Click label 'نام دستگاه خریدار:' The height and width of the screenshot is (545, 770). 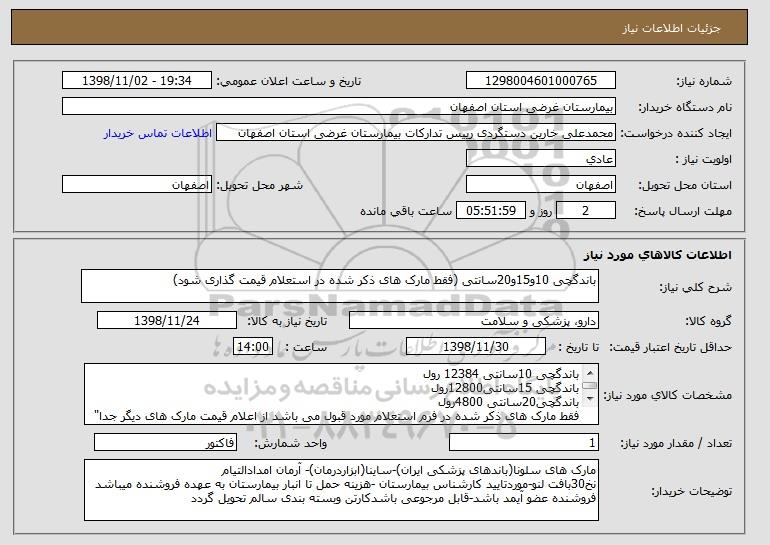click(685, 107)
